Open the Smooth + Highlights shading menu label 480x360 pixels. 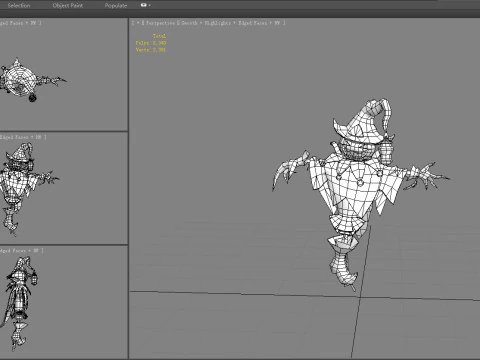[x=206, y=23]
